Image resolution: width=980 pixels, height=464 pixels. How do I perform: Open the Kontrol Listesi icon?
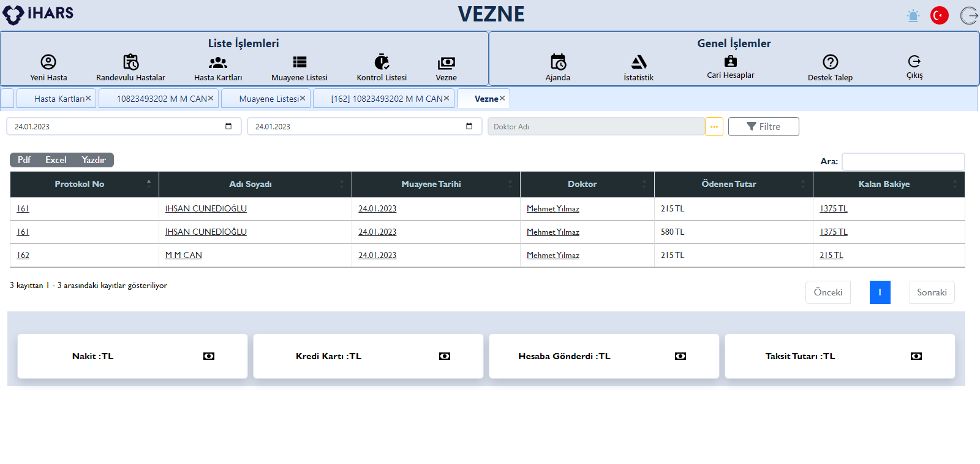[382, 62]
